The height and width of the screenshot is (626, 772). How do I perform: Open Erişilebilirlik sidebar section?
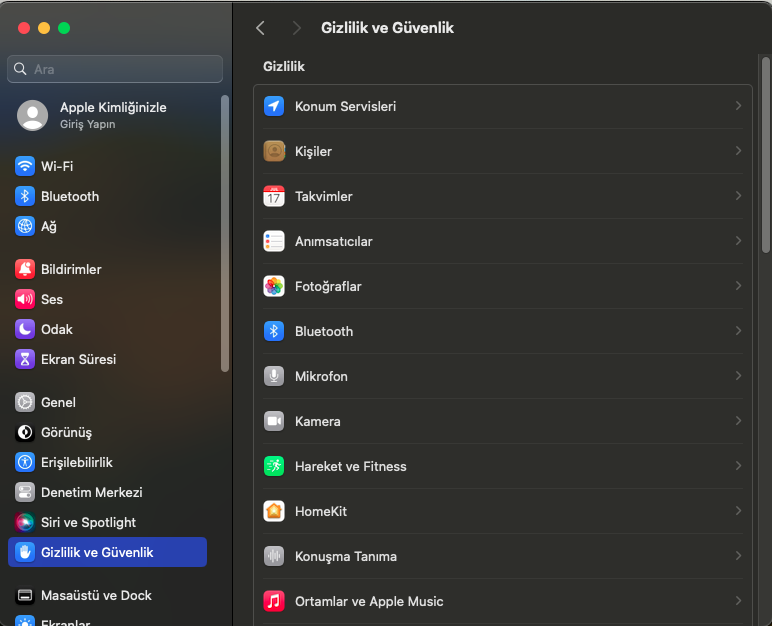pos(76,462)
